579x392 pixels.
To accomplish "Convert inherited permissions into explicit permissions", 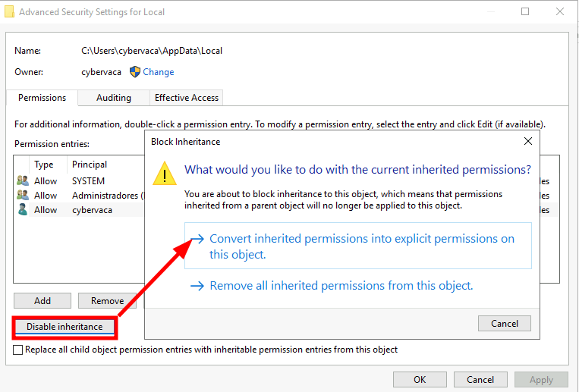I will click(362, 246).
